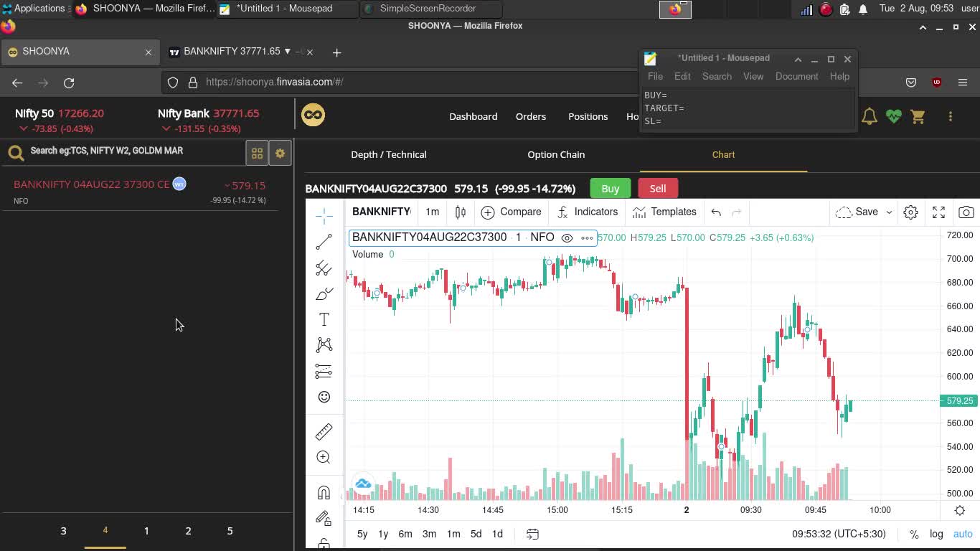The height and width of the screenshot is (551, 980).
Task: Open watchlist grid view icon
Action: click(x=257, y=153)
